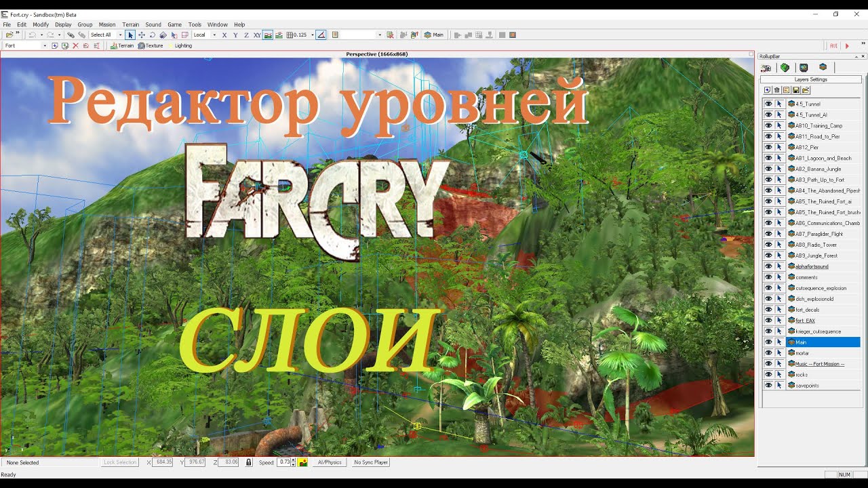Click the AI/Physics button
The height and width of the screenshot is (488, 868).
tap(330, 462)
